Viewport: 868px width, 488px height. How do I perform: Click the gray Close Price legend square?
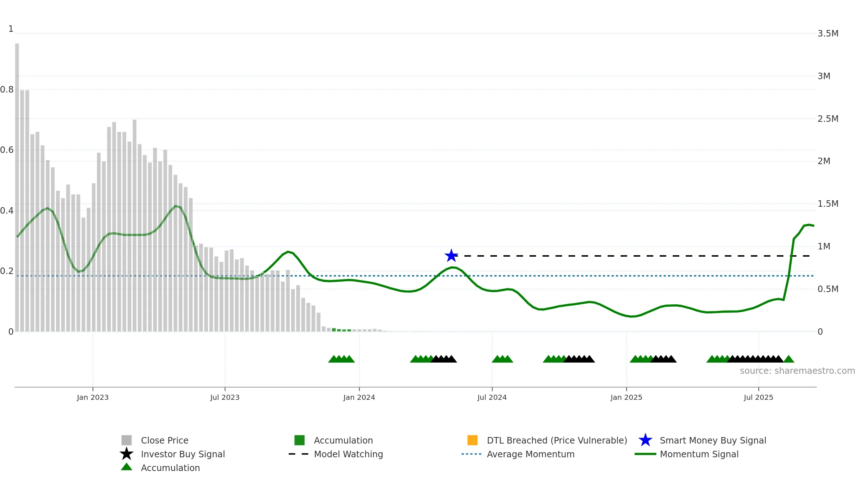pos(127,440)
